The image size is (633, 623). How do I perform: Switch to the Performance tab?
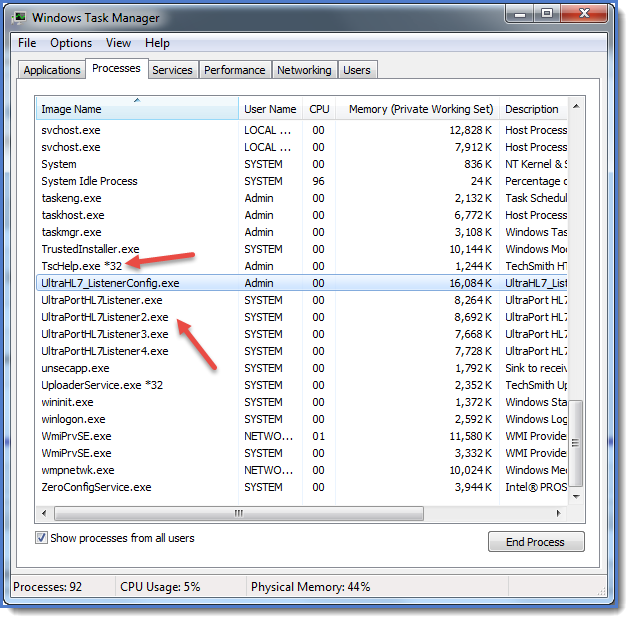[235, 70]
